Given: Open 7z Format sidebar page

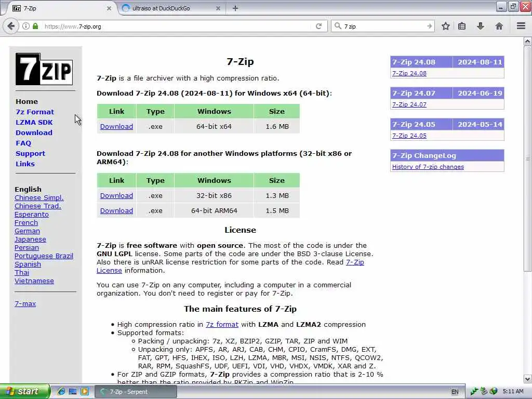Looking at the screenshot, I should click(x=35, y=112).
